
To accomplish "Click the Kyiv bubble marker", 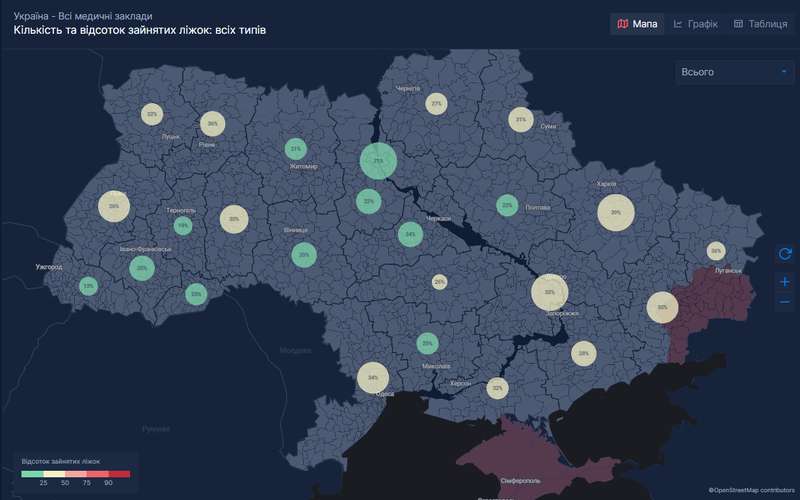I will [378, 160].
